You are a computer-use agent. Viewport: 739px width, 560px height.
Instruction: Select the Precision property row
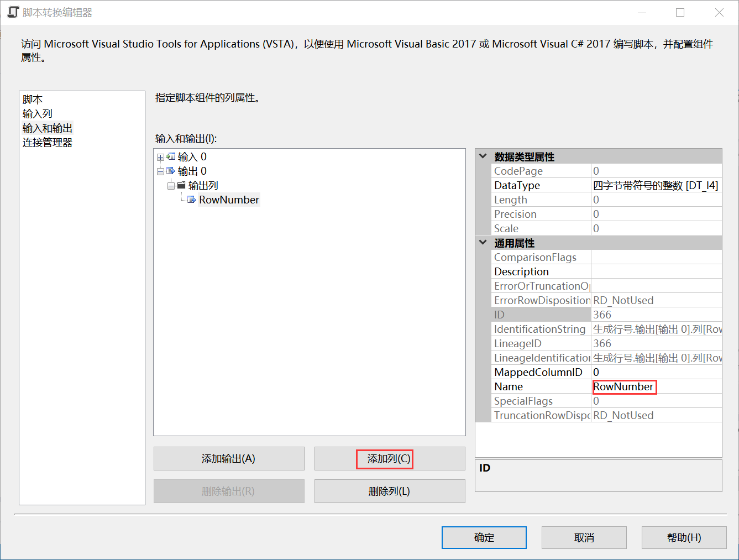pyautogui.click(x=606, y=214)
